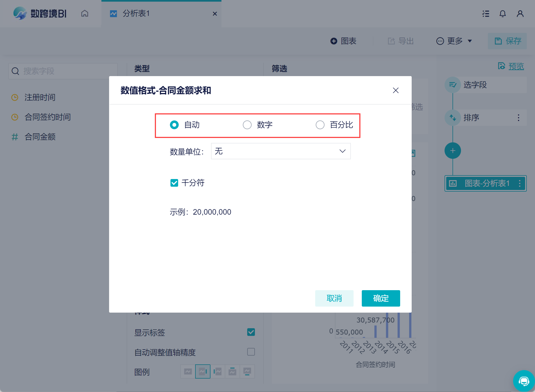This screenshot has width=535, height=392.
Task: Uncheck the 千分符 checkbox
Action: (174, 183)
